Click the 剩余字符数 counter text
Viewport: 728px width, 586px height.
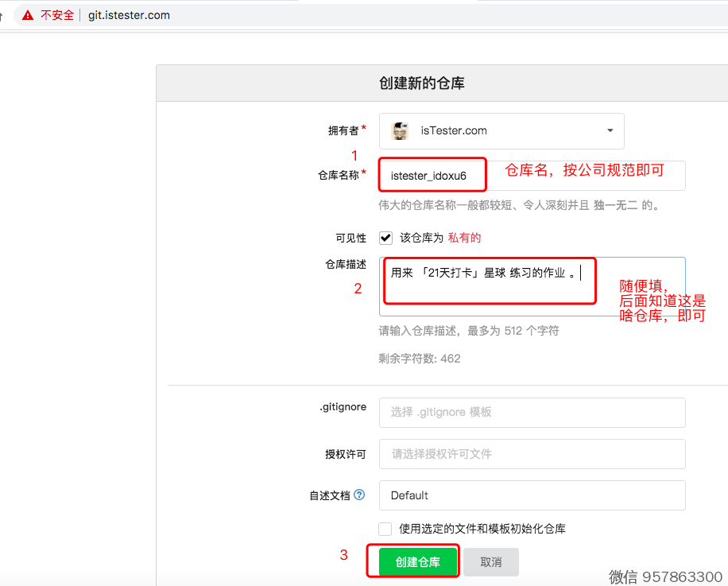pos(420,359)
